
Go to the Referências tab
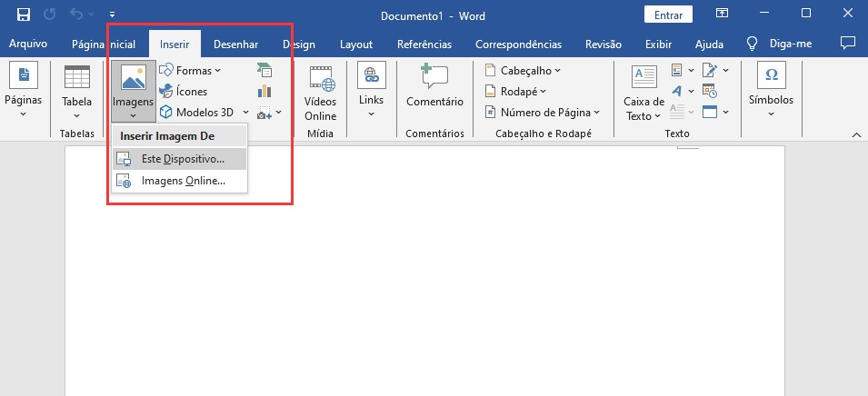(424, 45)
